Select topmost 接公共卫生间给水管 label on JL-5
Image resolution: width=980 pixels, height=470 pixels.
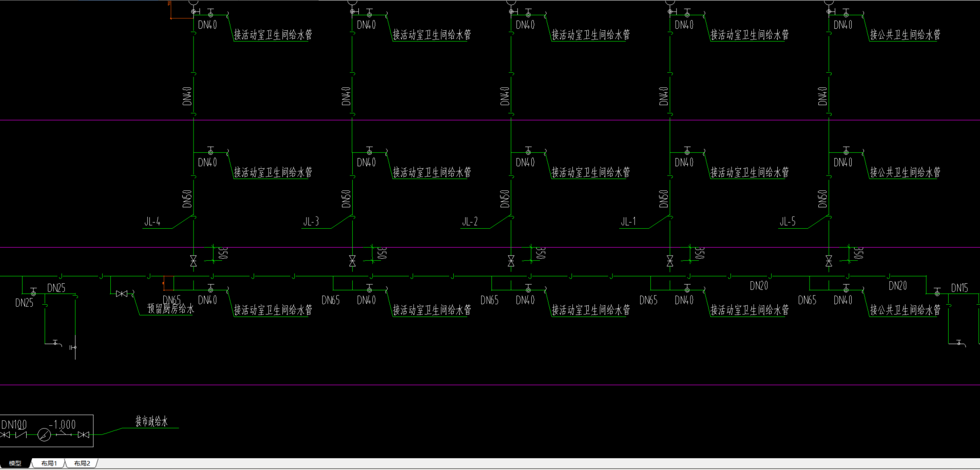click(x=905, y=35)
